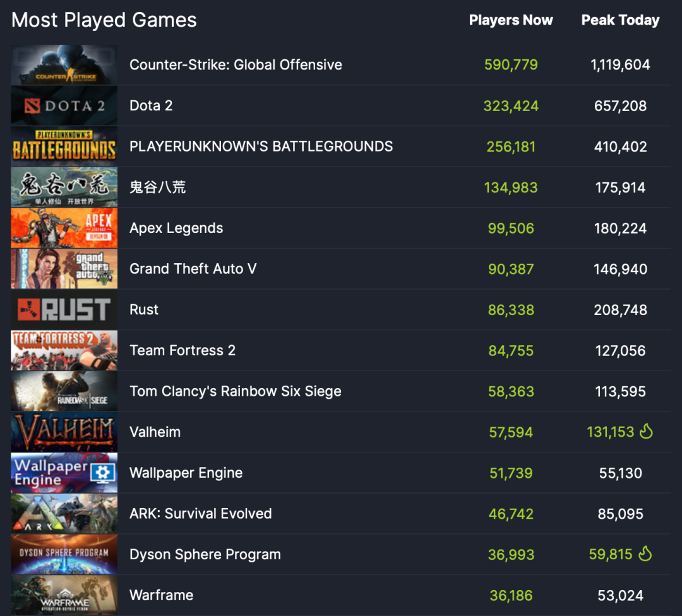Screen dimensions: 682x616
Task: Select the 58,363 players now value
Action: pyautogui.click(x=511, y=392)
